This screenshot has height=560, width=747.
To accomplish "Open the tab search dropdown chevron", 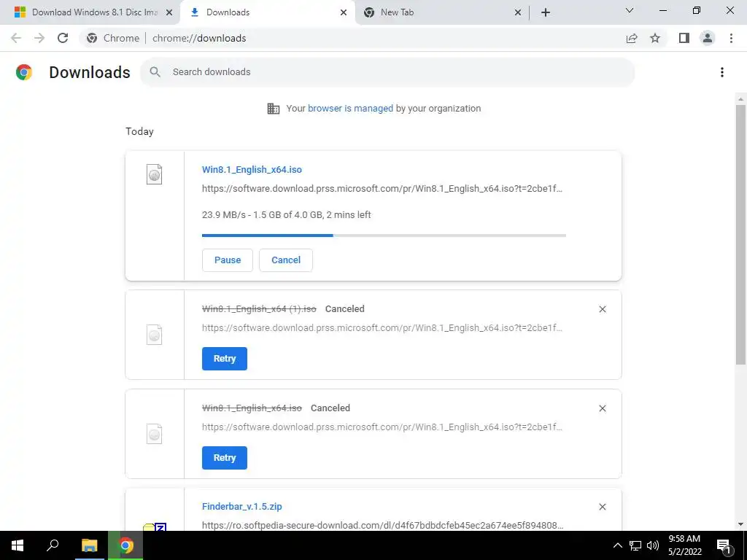I will coord(630,10).
